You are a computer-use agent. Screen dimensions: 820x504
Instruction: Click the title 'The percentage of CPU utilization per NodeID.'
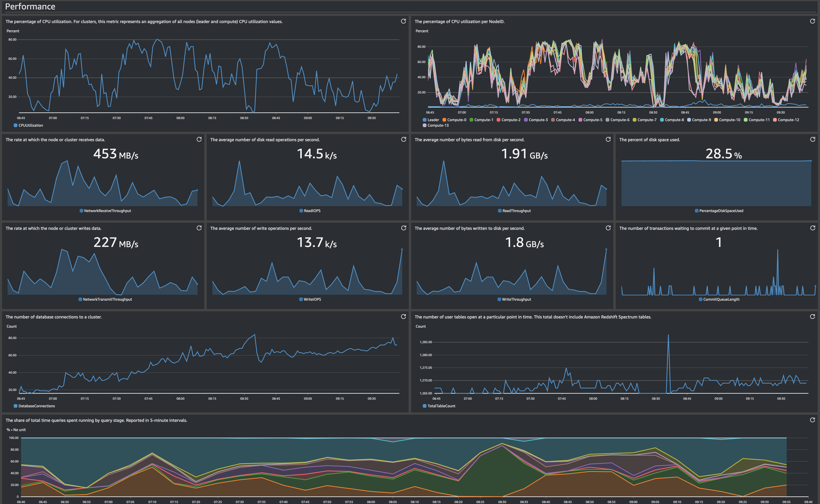(460, 22)
